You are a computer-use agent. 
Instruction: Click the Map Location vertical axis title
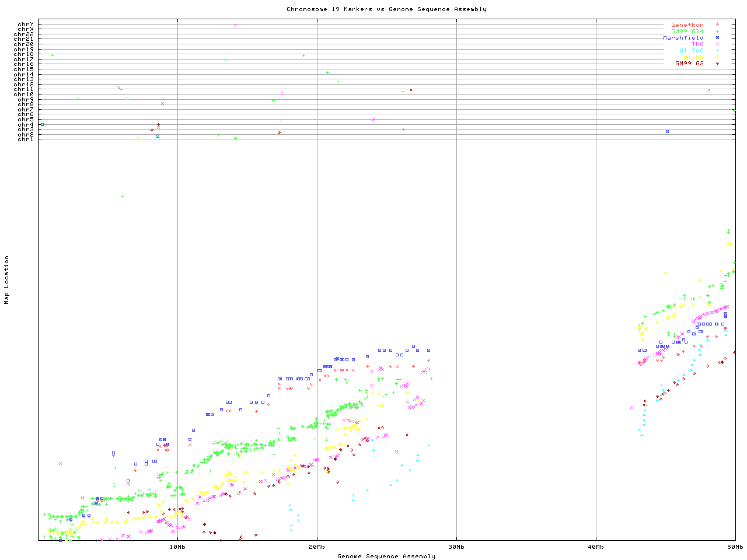point(7,280)
